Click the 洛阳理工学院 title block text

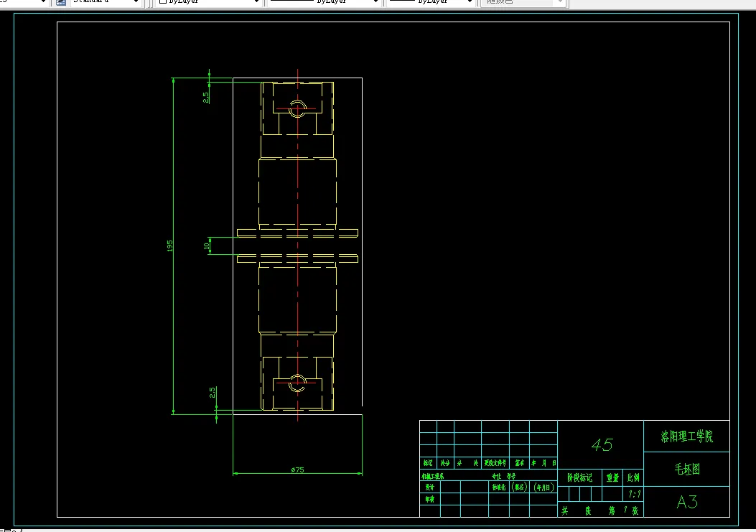pyautogui.click(x=686, y=437)
